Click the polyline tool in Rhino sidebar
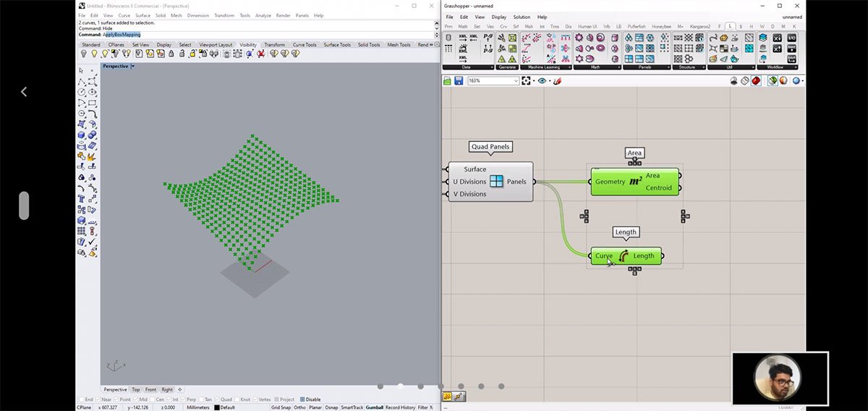The width and height of the screenshot is (868, 411). click(x=82, y=81)
